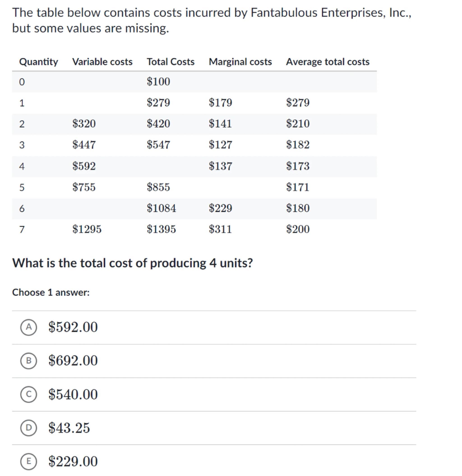Click the Marginal costs column header
The image size is (462, 476).
click(x=240, y=62)
